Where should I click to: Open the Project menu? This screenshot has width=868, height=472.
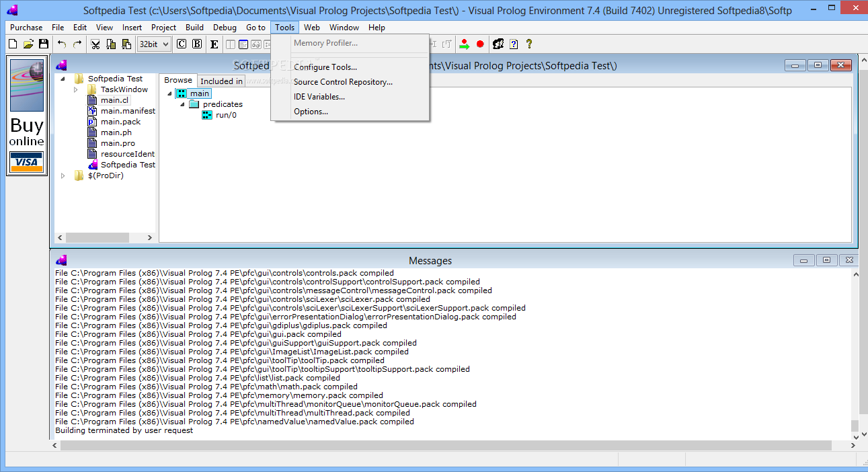click(163, 28)
